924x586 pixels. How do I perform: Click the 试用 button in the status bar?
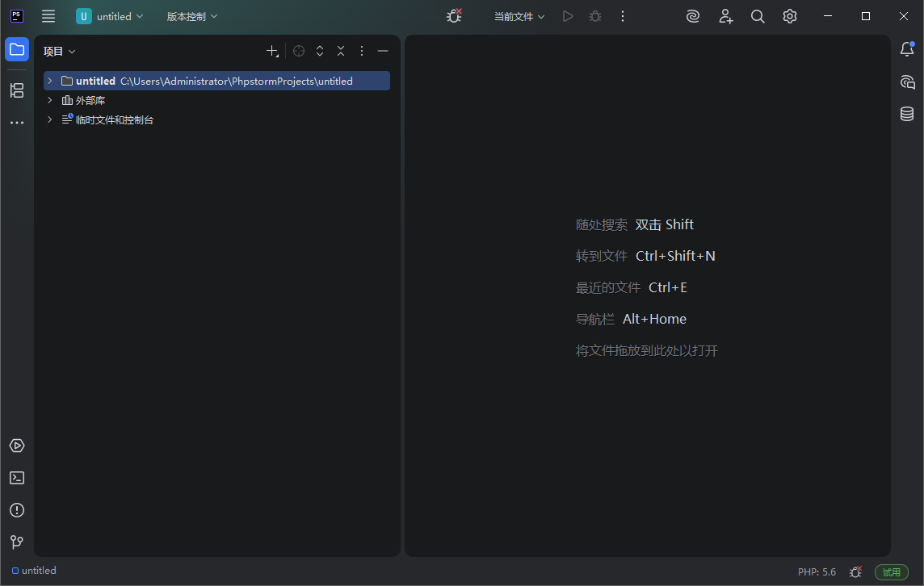coord(891,571)
